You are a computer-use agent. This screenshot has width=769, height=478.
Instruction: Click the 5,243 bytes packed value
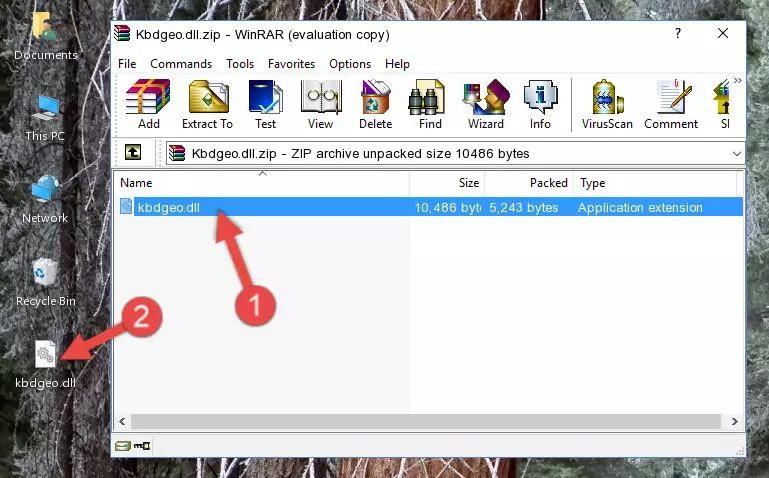tap(523, 208)
